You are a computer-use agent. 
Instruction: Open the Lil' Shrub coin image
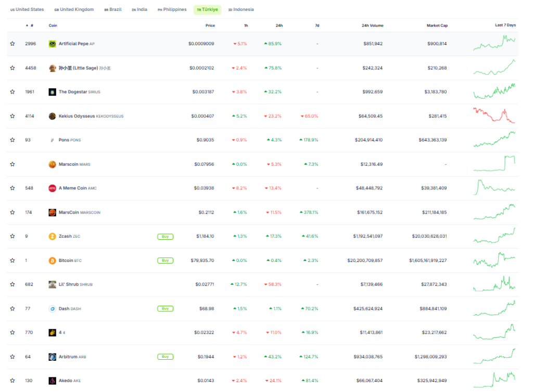53,284
